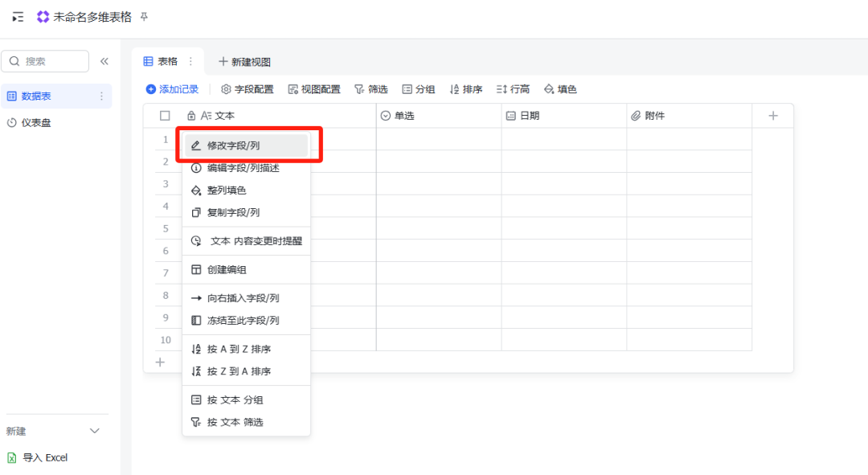Open the 筛选 filter tool
The width and height of the screenshot is (868, 475).
coord(371,89)
